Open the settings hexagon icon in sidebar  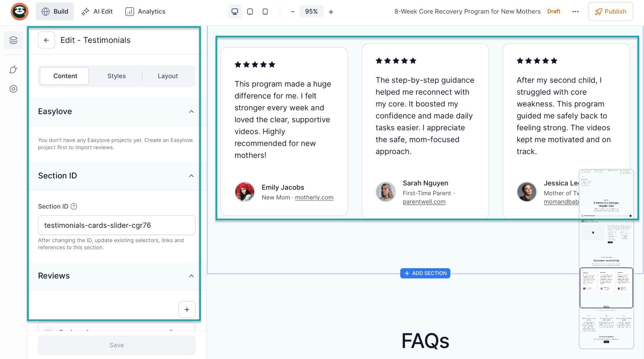coord(13,89)
